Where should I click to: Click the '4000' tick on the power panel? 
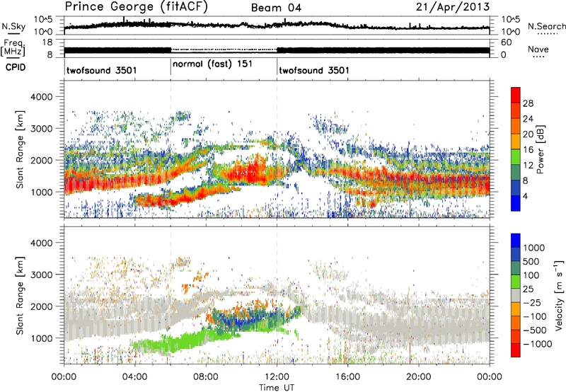coord(42,97)
